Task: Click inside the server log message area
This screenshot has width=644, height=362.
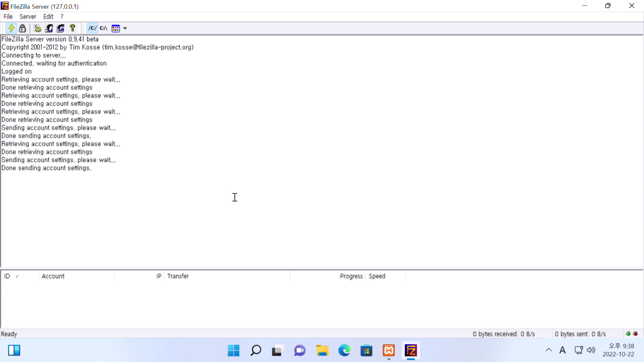Action: (x=322, y=216)
